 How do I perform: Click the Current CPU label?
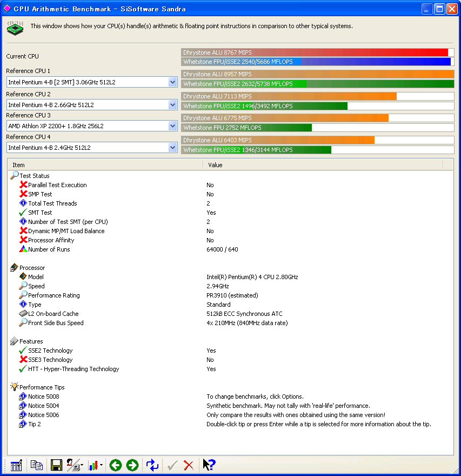[23, 56]
